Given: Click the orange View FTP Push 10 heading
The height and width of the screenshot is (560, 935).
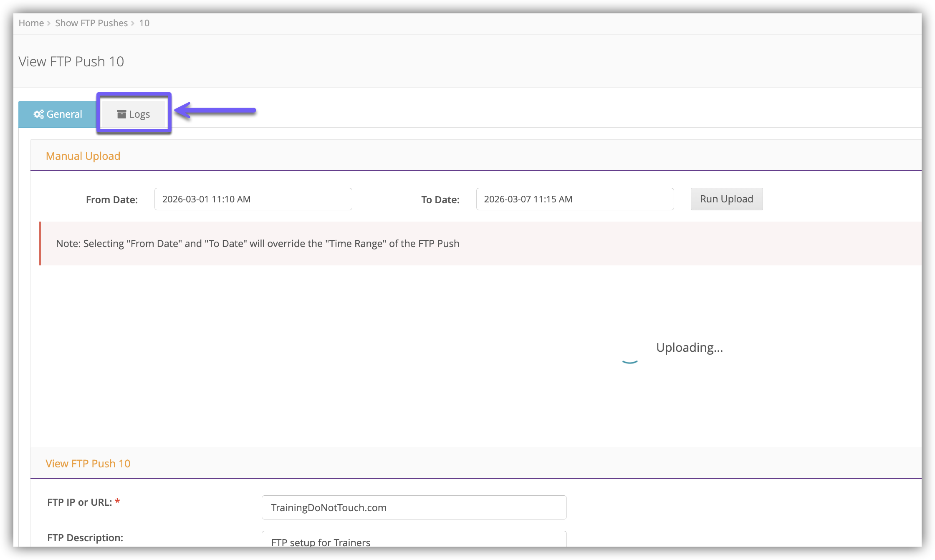Looking at the screenshot, I should pos(88,464).
